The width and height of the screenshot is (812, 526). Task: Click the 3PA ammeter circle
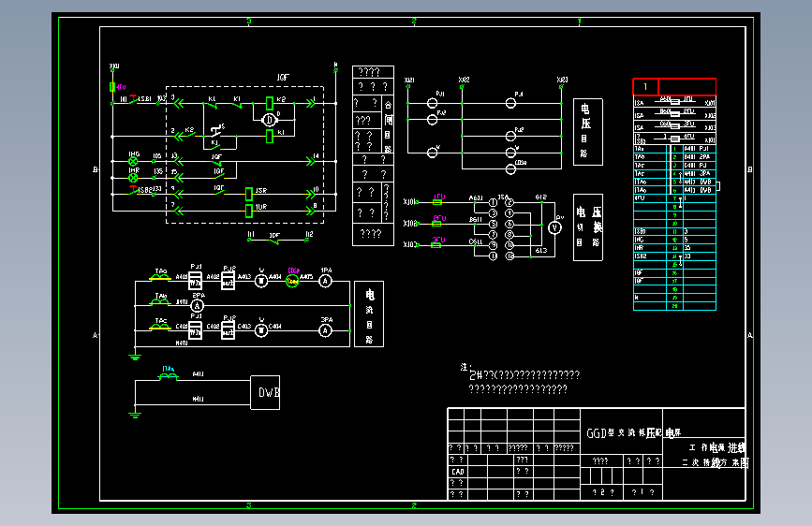325,330
